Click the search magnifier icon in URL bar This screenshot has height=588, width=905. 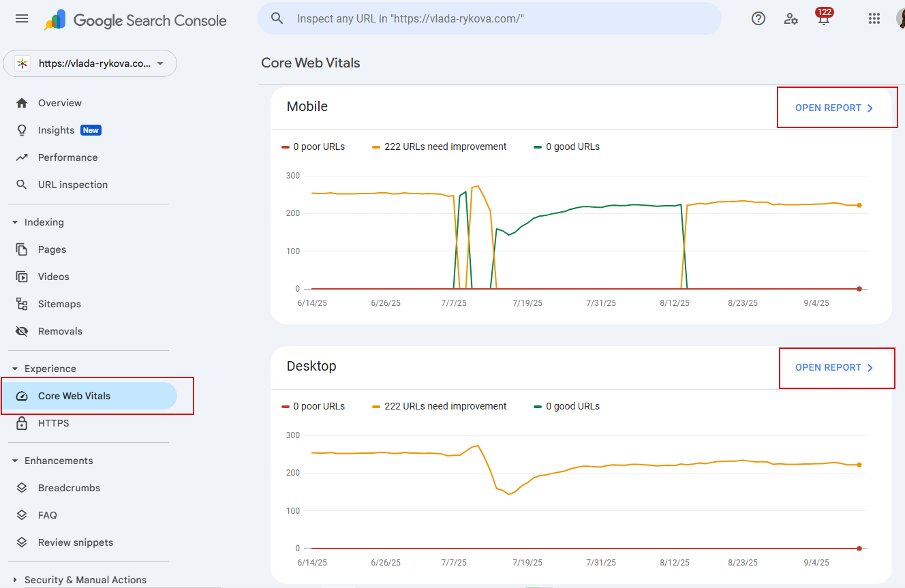click(x=277, y=18)
